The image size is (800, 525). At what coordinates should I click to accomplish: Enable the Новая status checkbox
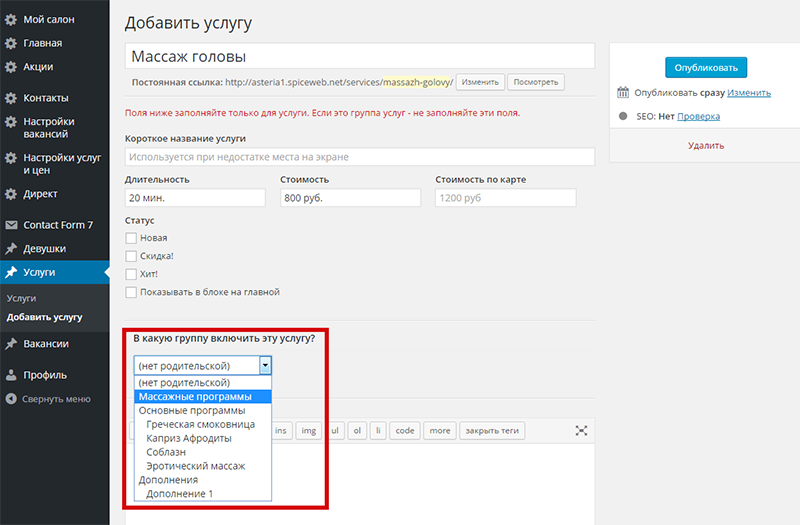131,238
